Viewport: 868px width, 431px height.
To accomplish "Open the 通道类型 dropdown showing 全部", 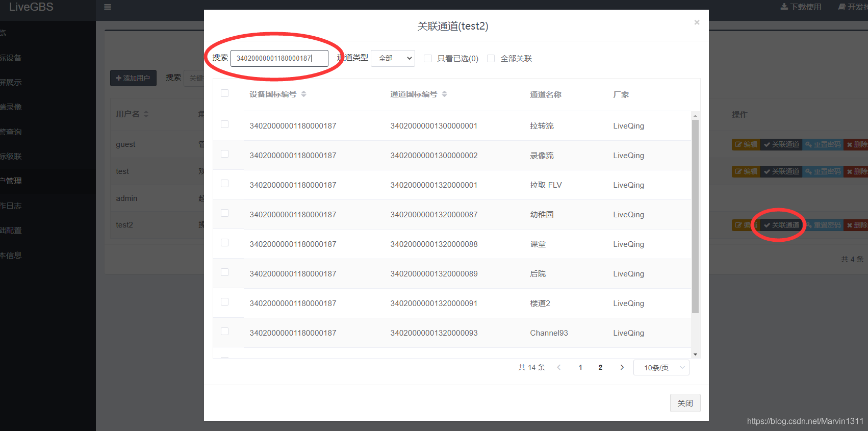I will (x=393, y=58).
